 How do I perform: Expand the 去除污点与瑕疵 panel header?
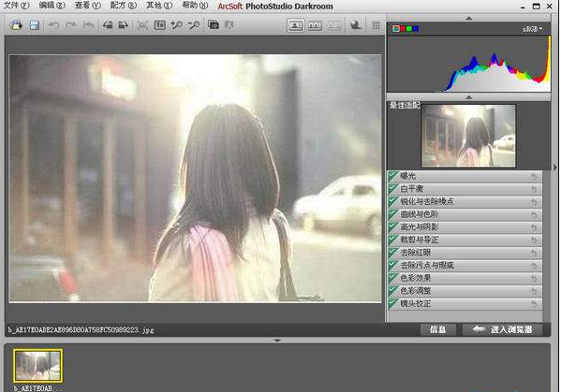point(465,265)
